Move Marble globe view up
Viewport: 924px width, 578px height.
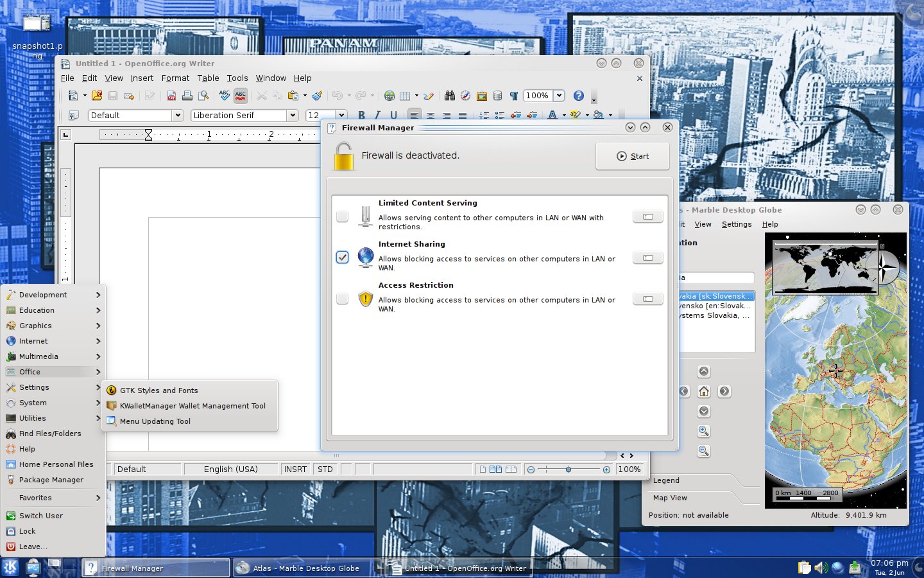[x=704, y=371]
